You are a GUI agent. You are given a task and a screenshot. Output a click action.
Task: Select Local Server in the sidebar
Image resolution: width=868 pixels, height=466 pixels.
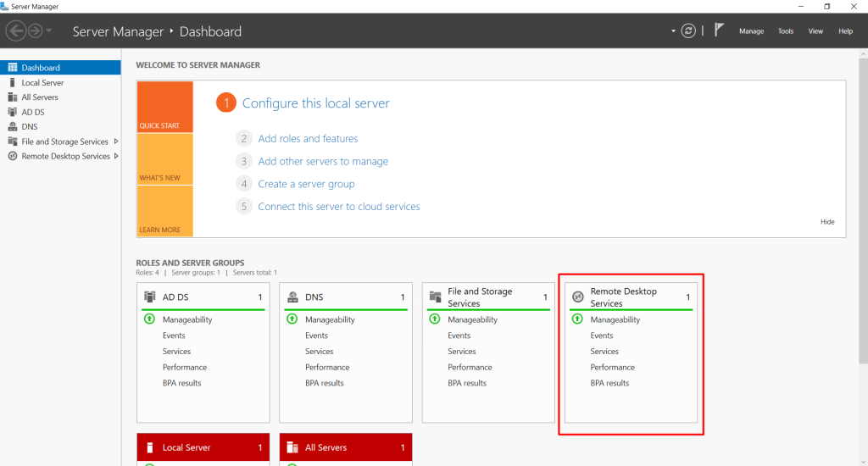(x=42, y=83)
